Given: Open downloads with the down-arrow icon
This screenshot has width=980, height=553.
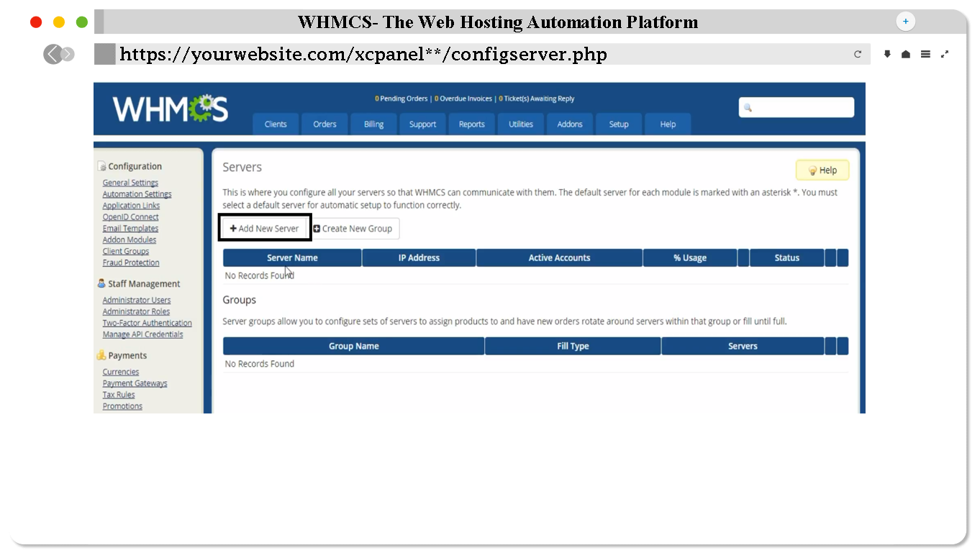Looking at the screenshot, I should 887,54.
